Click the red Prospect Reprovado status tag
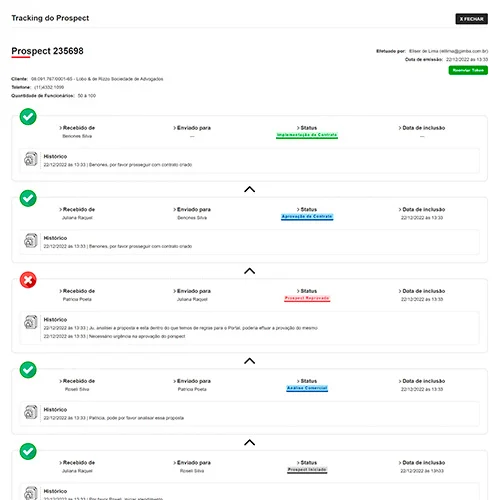The width and height of the screenshot is (500, 500). click(x=307, y=298)
